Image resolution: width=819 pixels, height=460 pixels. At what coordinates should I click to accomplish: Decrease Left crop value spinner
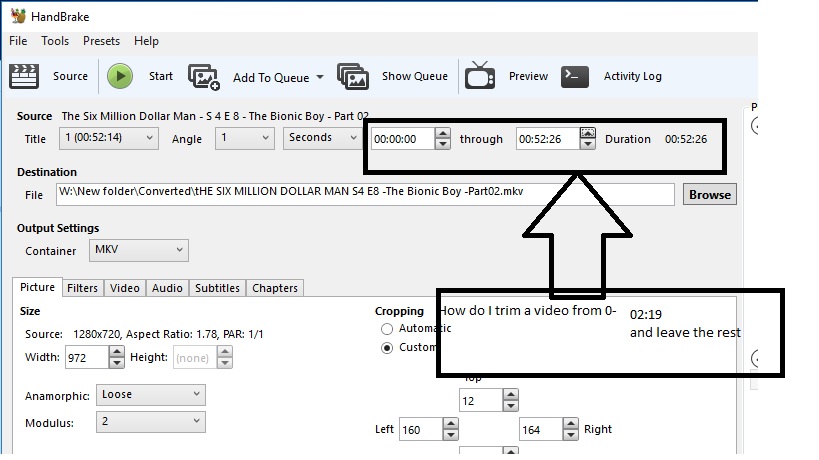(451, 434)
